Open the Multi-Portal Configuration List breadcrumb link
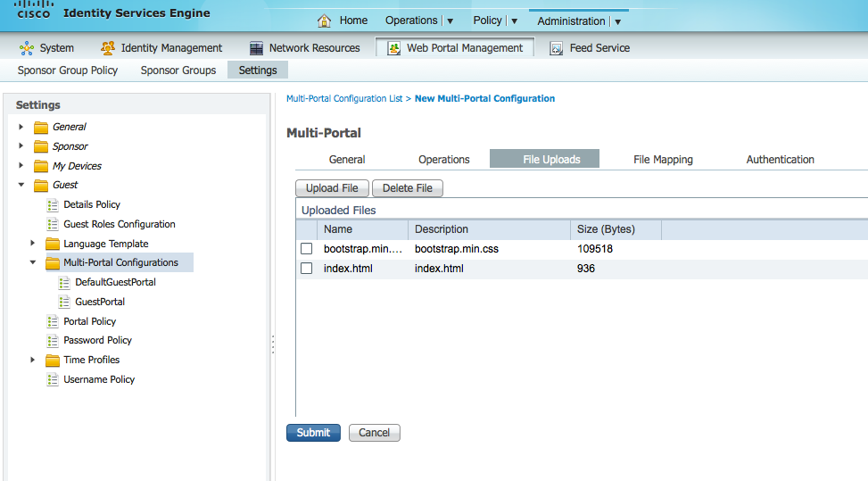Screen dimensions: 868x481 (x=344, y=98)
